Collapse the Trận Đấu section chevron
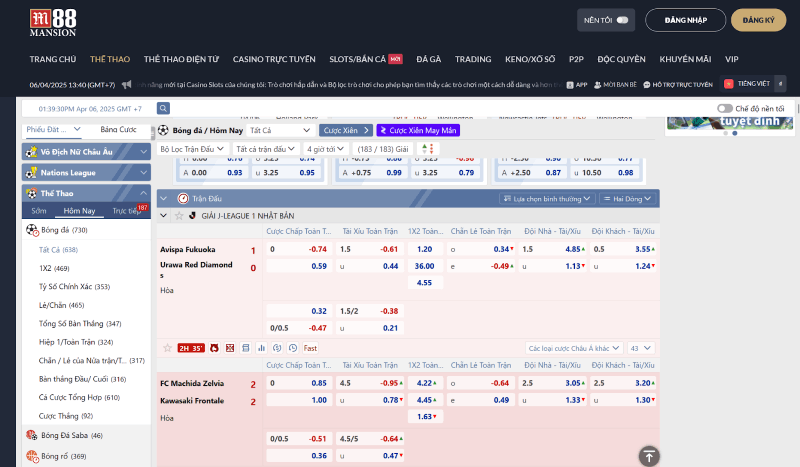This screenshot has height=467, width=800. [163, 199]
